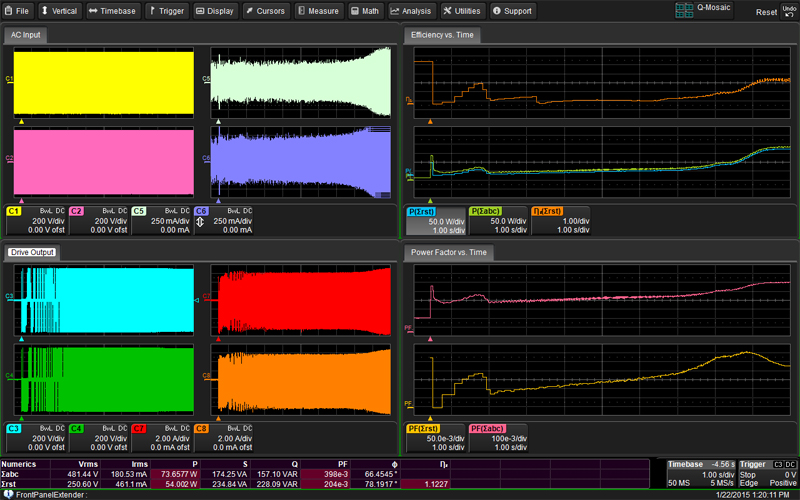
Task: Click the Q-Mosaic grid layout icon
Action: point(684,10)
